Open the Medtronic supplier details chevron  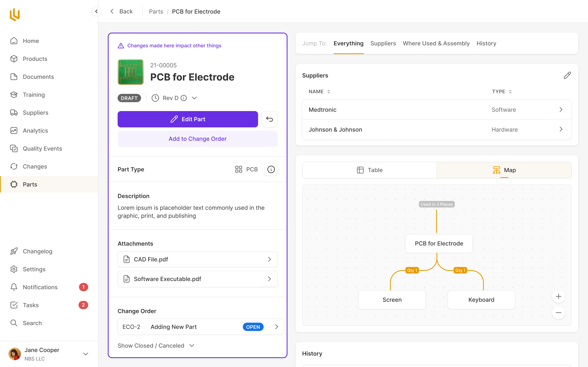[561, 110]
